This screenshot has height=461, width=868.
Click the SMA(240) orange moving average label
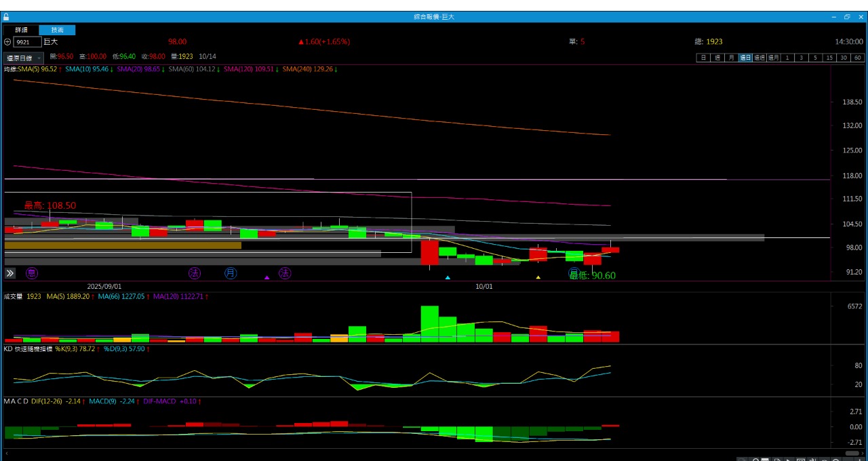click(x=310, y=69)
